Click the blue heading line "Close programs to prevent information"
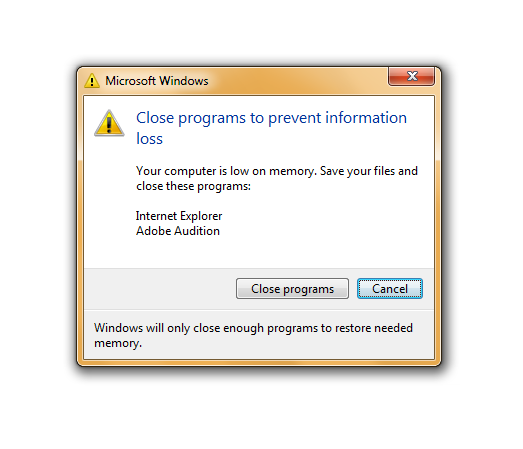 tap(272, 118)
